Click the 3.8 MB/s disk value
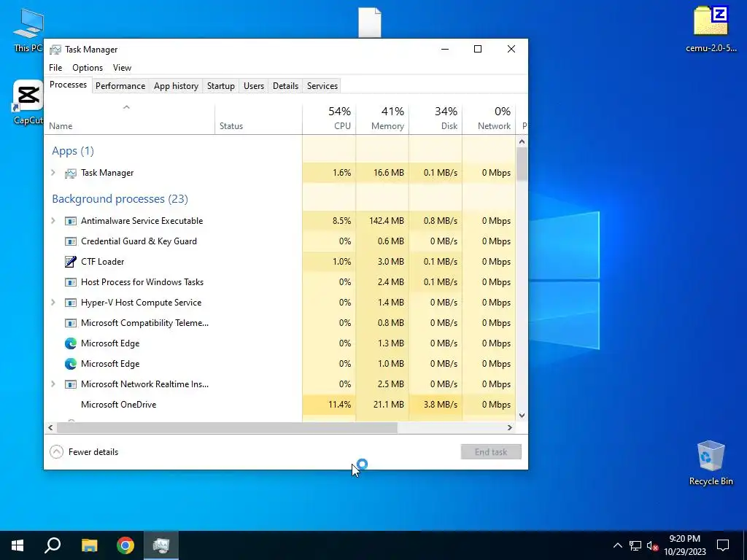This screenshot has width=747, height=560. coord(440,405)
